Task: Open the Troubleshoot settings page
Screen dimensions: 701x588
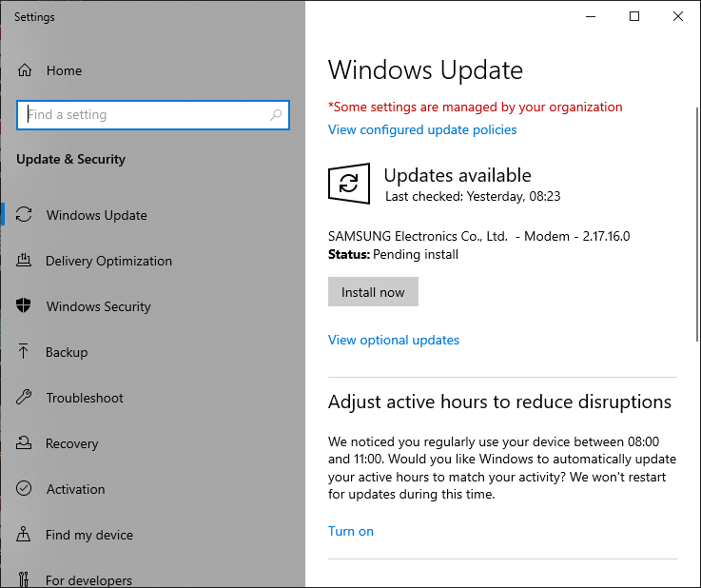Action: tap(85, 398)
